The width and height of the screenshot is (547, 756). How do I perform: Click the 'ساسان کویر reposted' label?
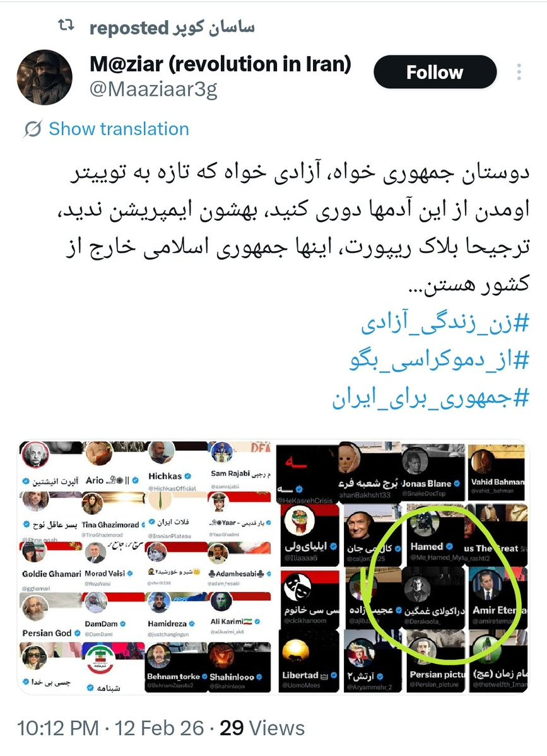(172, 28)
